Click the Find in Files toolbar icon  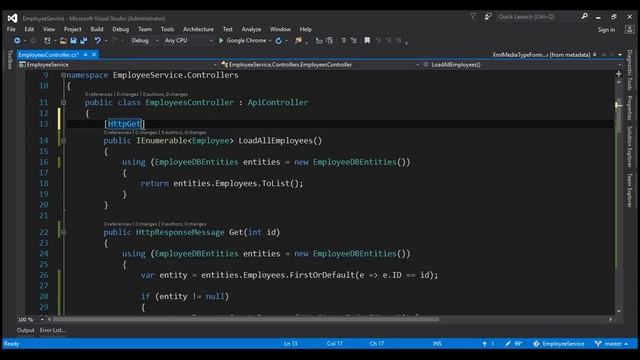[299, 41]
